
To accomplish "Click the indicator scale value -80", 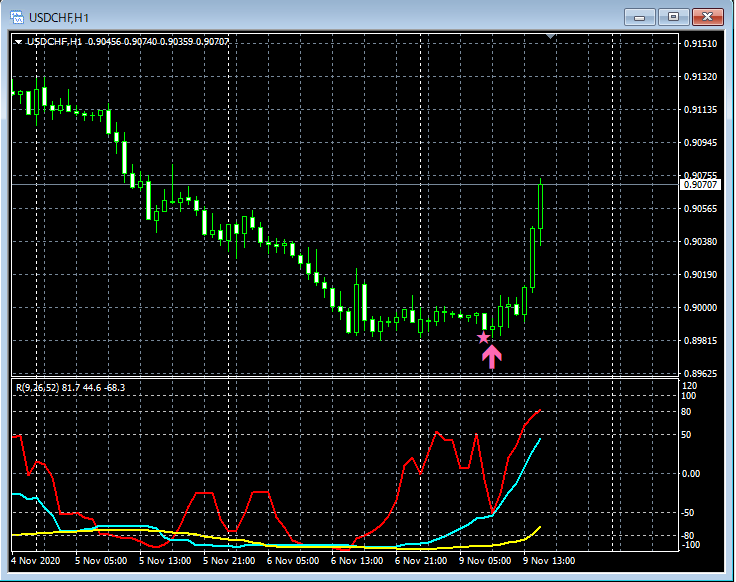I will 688,536.
